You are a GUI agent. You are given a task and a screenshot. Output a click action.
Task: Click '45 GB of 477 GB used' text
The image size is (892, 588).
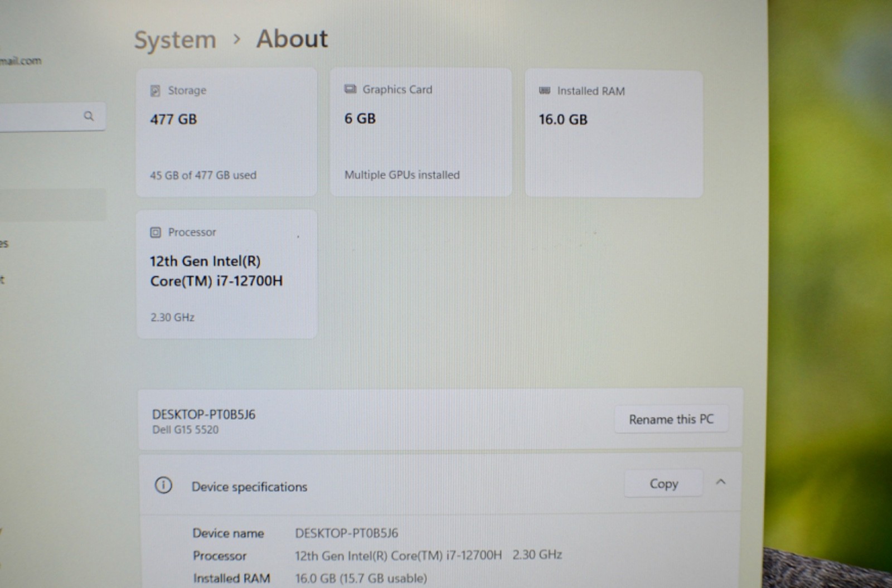coord(203,175)
